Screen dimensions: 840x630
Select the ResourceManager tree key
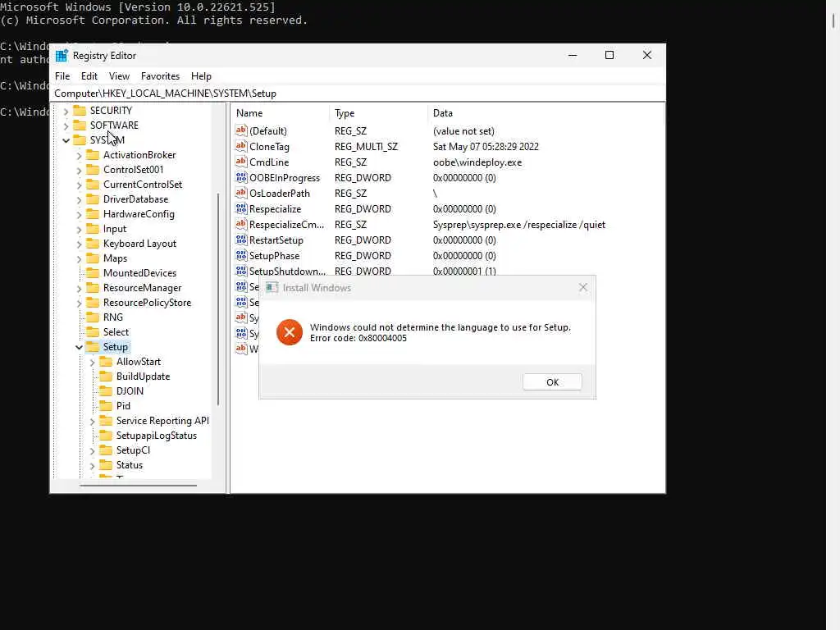[143, 288]
